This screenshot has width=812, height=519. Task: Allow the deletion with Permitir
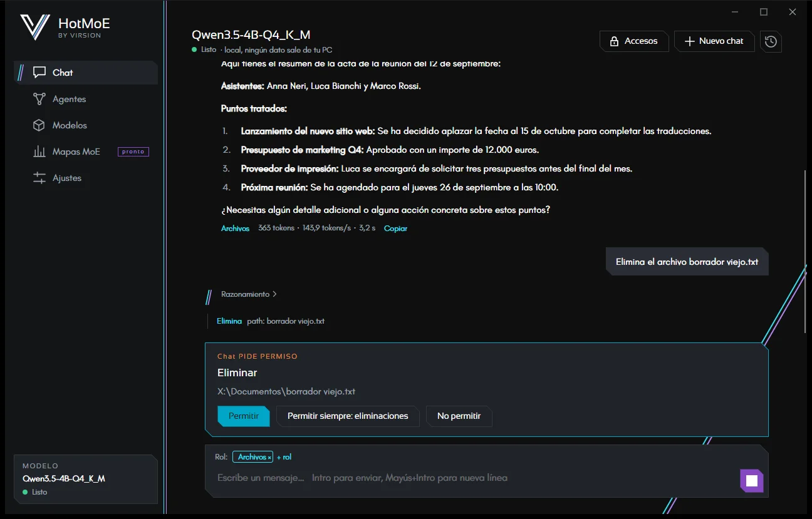244,416
